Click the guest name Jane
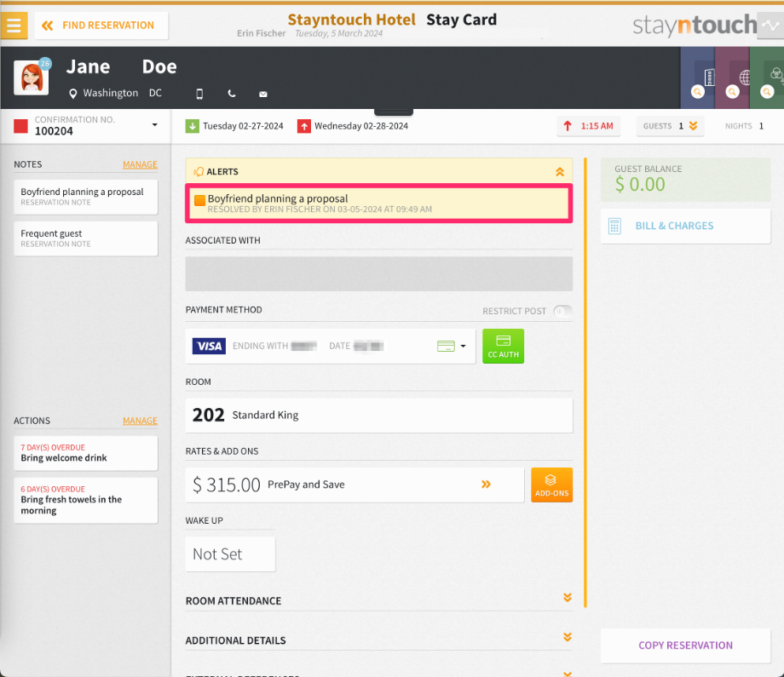Screen dimensions: 784x677 pos(88,66)
